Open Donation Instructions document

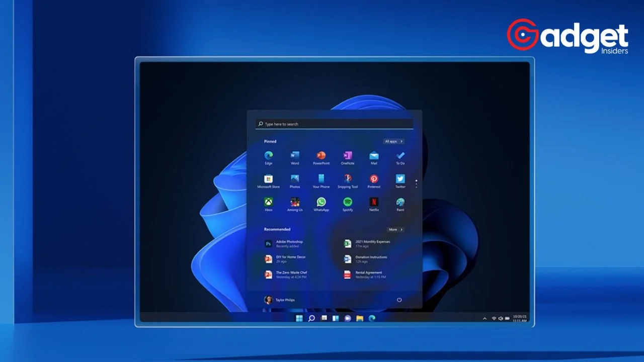pos(366,259)
